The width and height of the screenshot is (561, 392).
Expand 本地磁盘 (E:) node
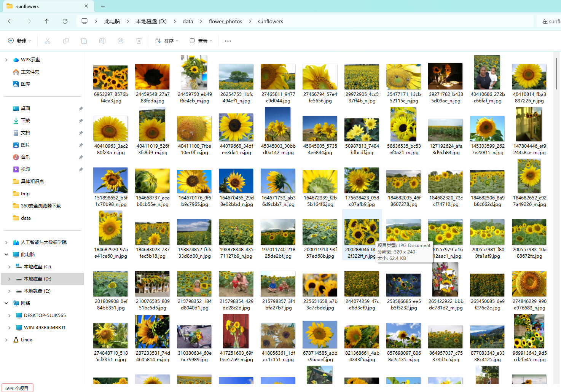(x=9, y=291)
